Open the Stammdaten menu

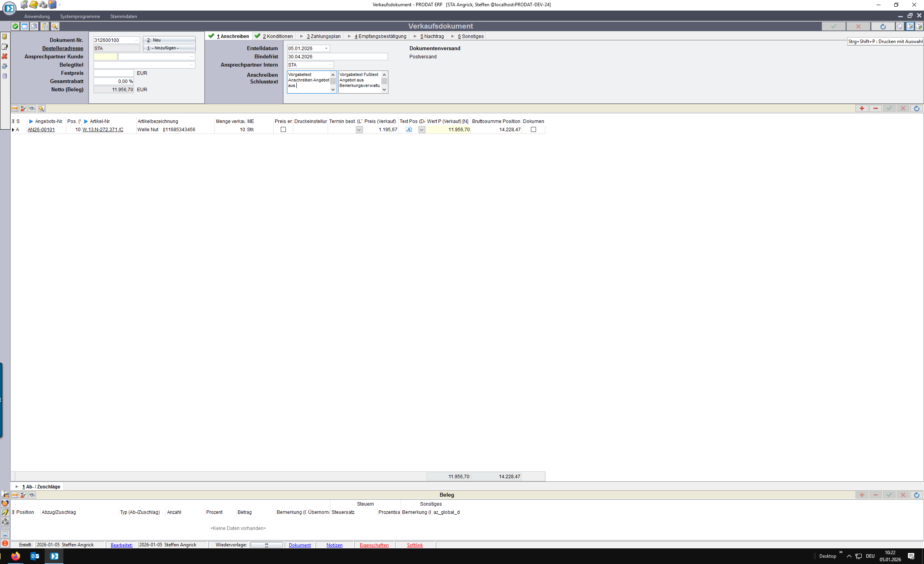[123, 16]
